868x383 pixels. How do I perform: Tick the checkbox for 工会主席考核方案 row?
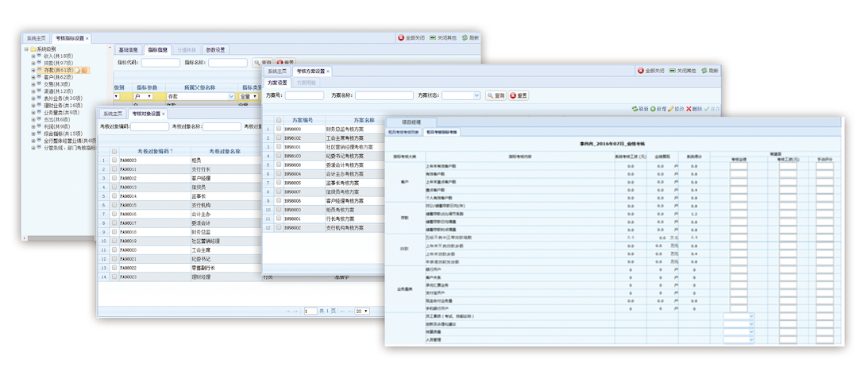(x=279, y=137)
